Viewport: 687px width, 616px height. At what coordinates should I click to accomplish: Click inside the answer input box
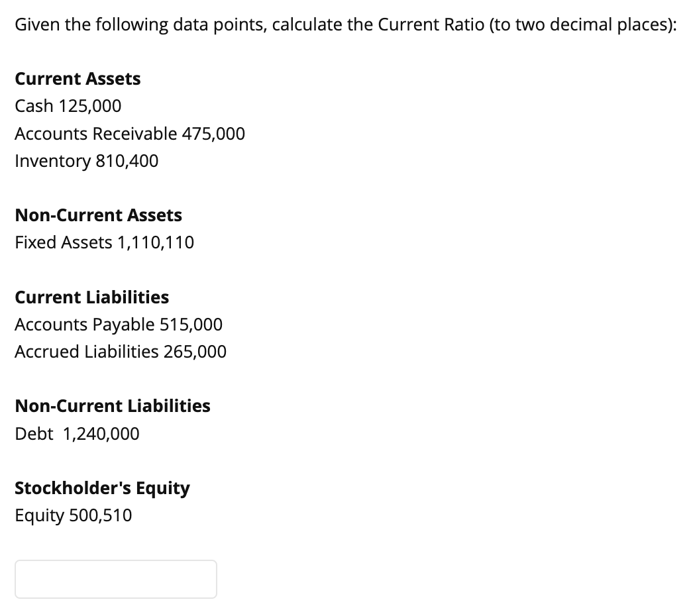116,579
